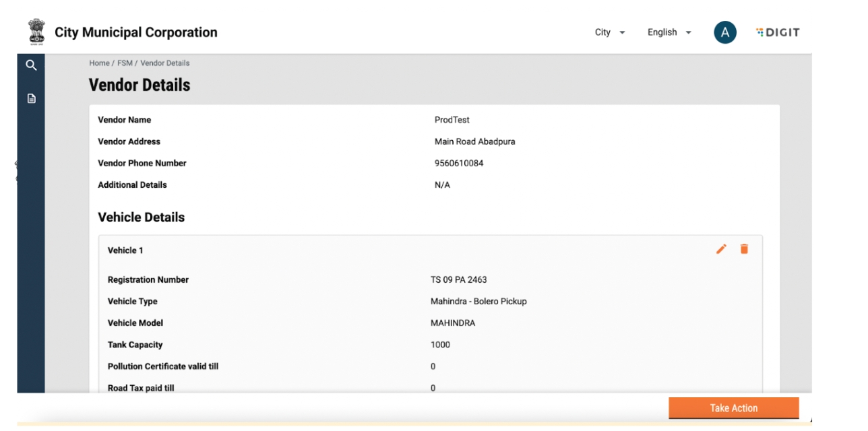This screenshot has width=868, height=431.
Task: Go to Home via the breadcrumb
Action: (x=99, y=63)
